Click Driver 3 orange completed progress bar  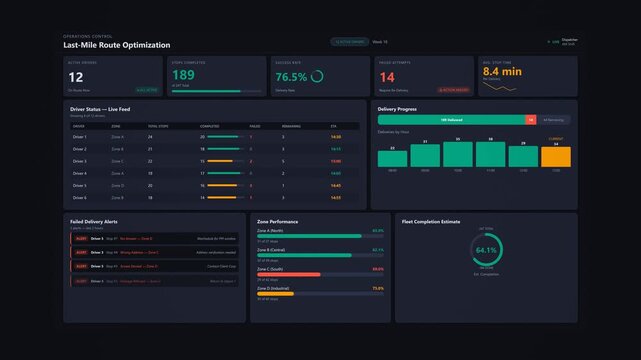pos(226,161)
